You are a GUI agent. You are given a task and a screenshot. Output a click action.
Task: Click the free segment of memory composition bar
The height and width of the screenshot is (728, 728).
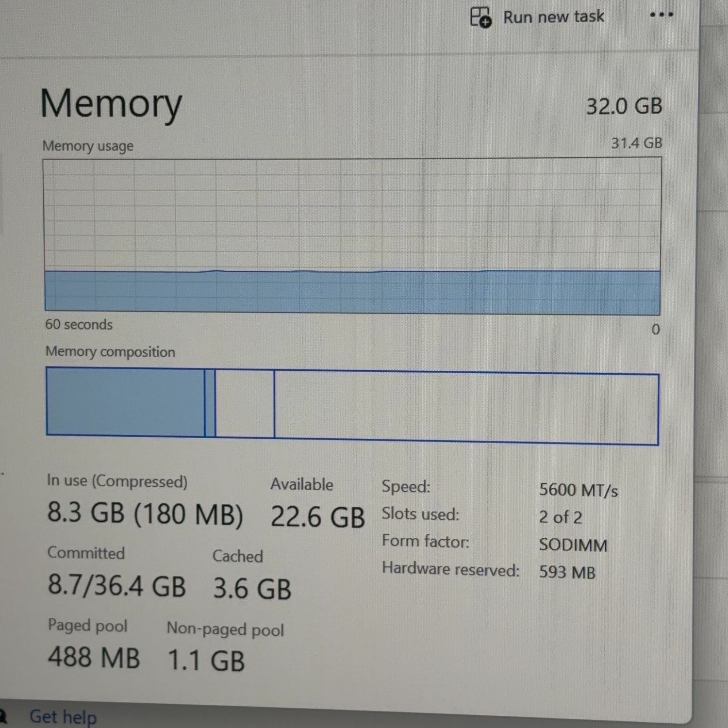click(466, 408)
